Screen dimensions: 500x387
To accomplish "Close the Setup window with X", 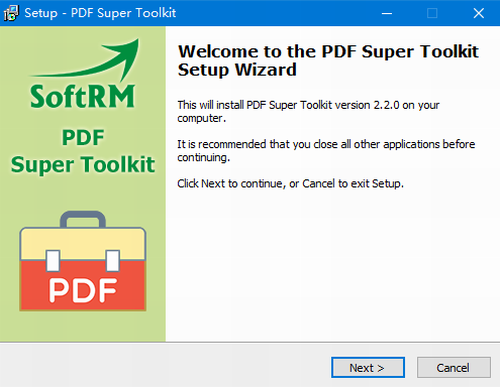I will click(x=479, y=13).
